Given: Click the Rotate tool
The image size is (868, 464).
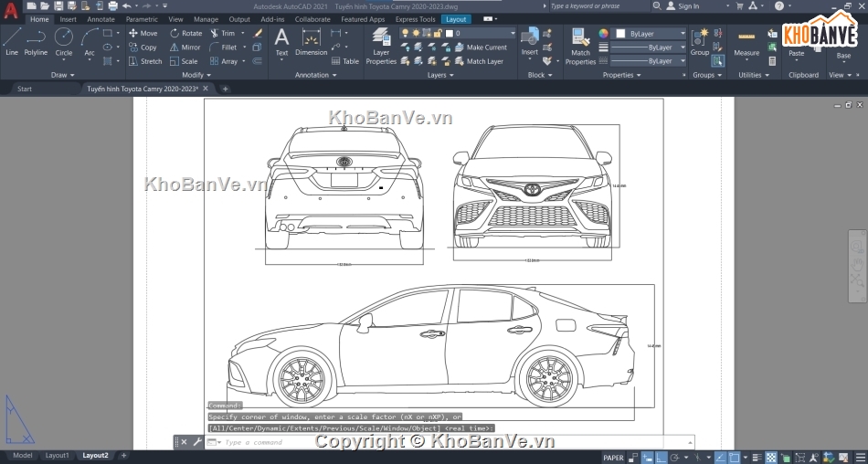Looking at the screenshot, I should pyautogui.click(x=186, y=33).
